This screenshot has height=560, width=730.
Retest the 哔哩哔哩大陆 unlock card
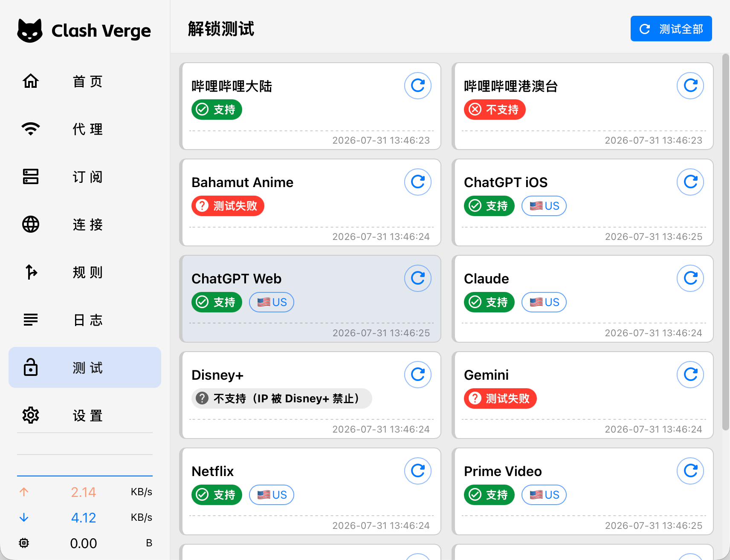pos(418,86)
